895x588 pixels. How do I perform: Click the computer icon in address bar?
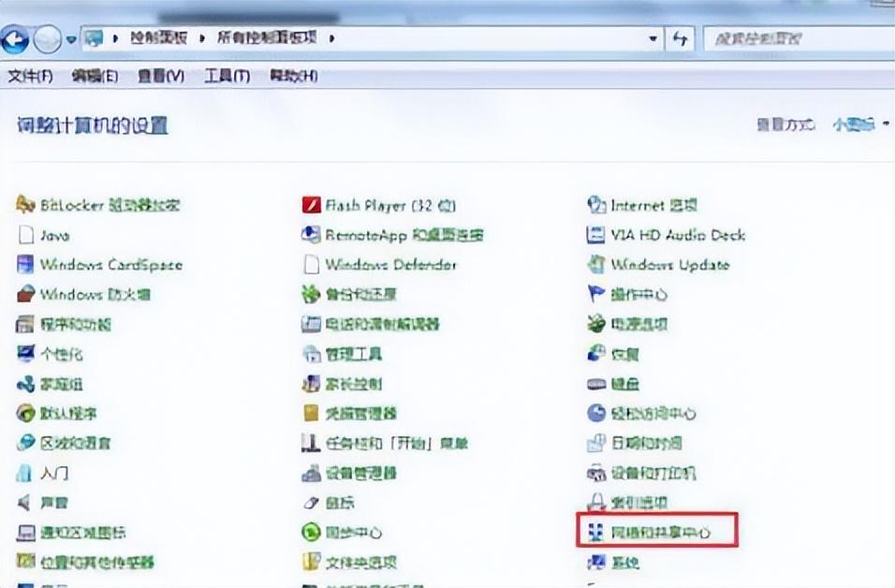point(95,38)
